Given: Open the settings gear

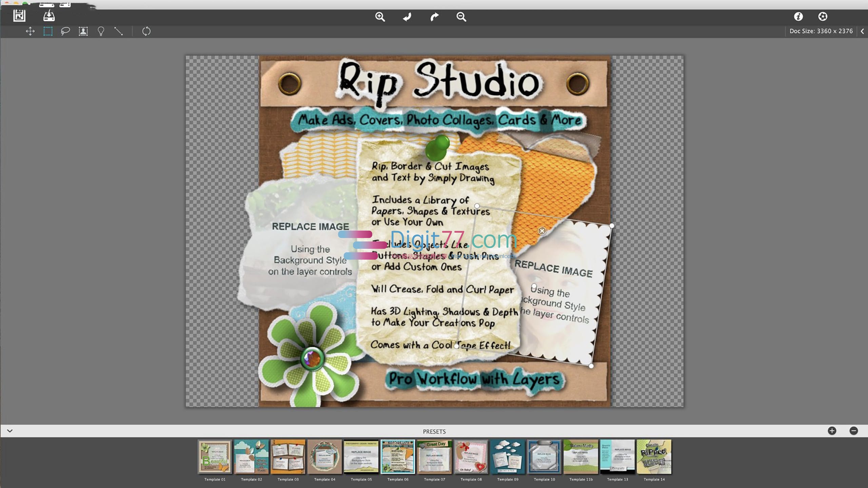Looking at the screenshot, I should [x=822, y=16].
